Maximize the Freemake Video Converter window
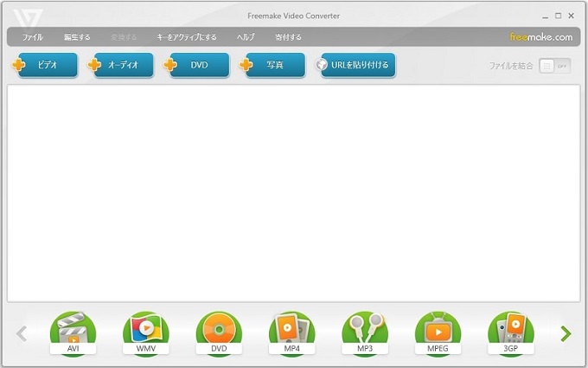The image size is (588, 368). pos(558,16)
